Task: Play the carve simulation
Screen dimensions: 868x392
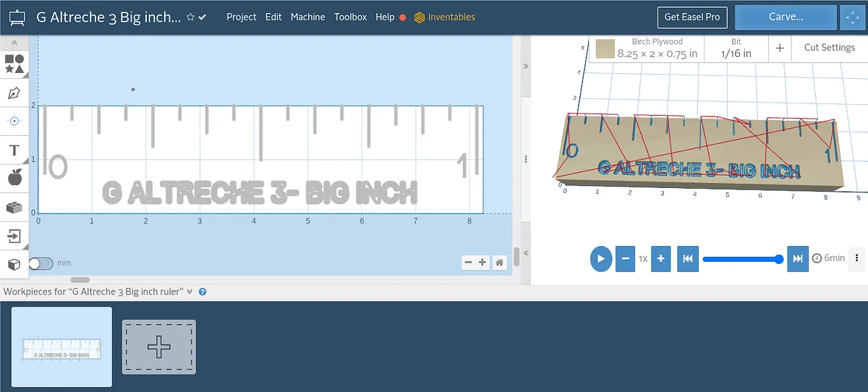Action: pyautogui.click(x=601, y=258)
